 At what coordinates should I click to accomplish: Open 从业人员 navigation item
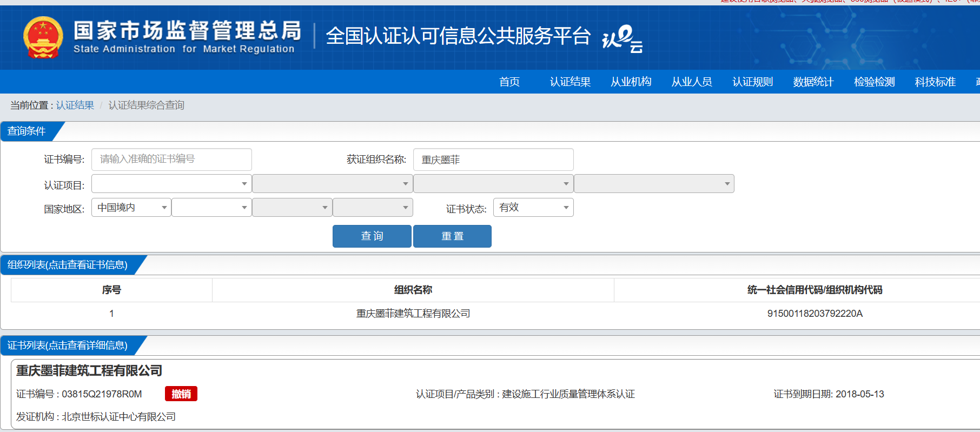[692, 82]
